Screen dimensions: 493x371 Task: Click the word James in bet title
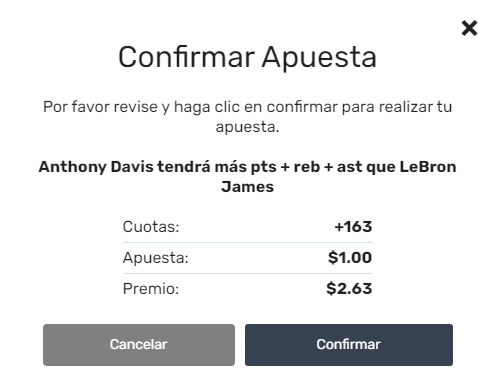pos(247,187)
